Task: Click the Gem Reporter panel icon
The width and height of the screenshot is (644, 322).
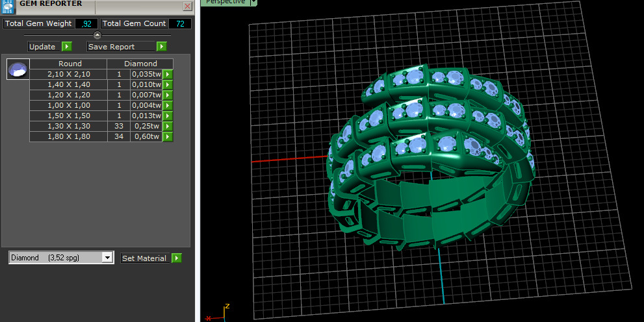Action: tap(7, 6)
